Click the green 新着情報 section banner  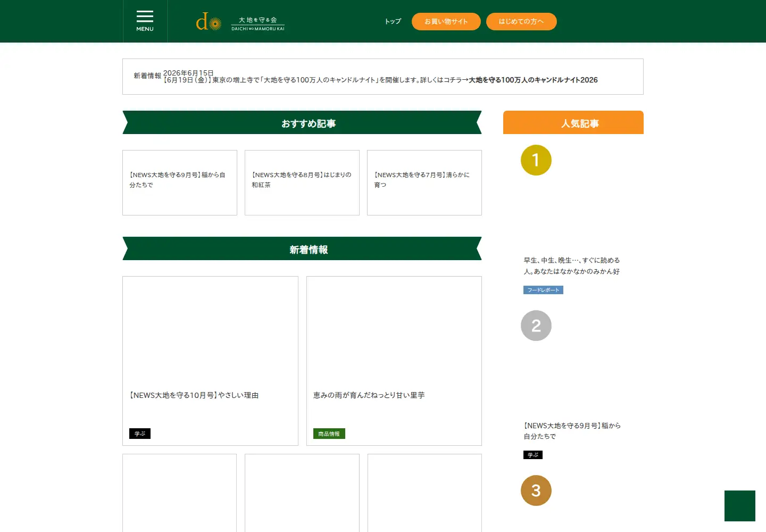coord(302,248)
